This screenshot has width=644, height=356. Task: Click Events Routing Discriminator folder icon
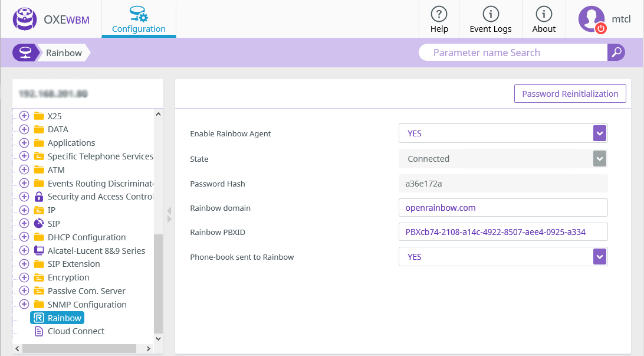pos(38,184)
